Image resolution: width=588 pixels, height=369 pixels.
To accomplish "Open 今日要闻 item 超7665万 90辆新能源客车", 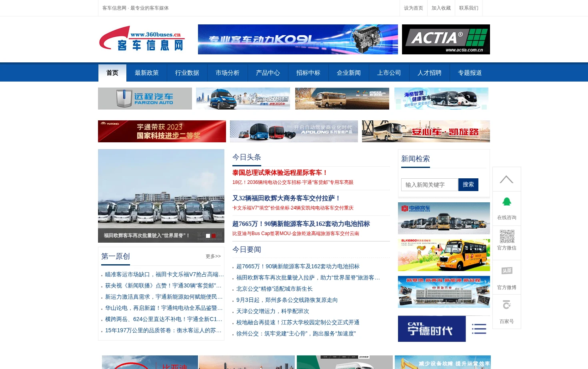I will (298, 266).
